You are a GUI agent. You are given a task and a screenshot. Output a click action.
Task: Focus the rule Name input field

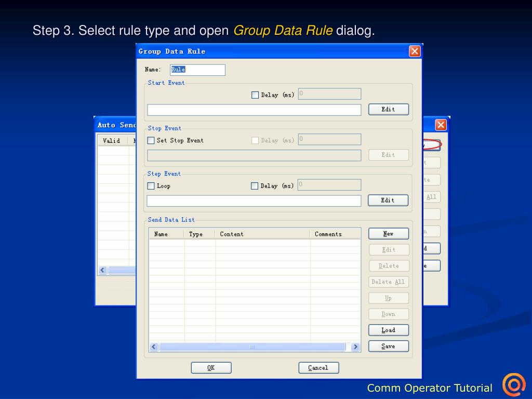[197, 70]
